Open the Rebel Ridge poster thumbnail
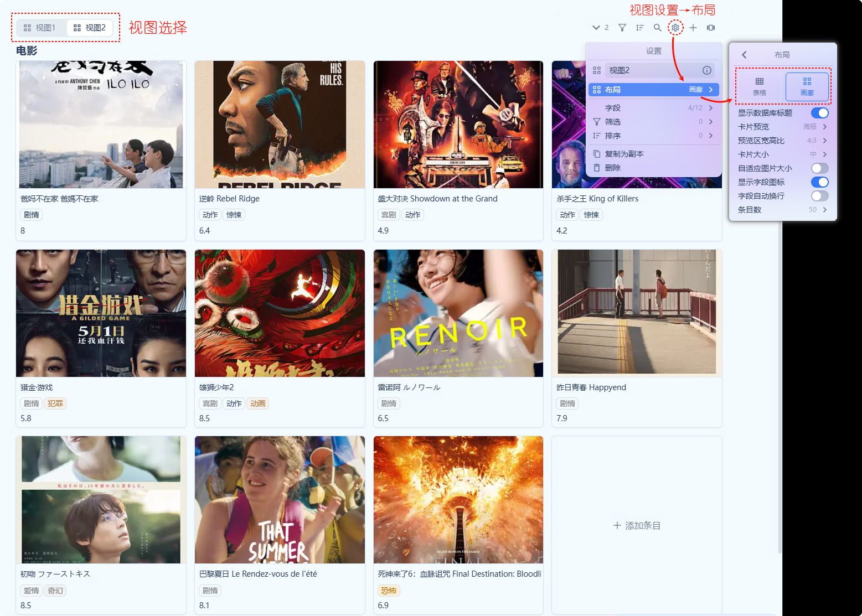 [280, 125]
